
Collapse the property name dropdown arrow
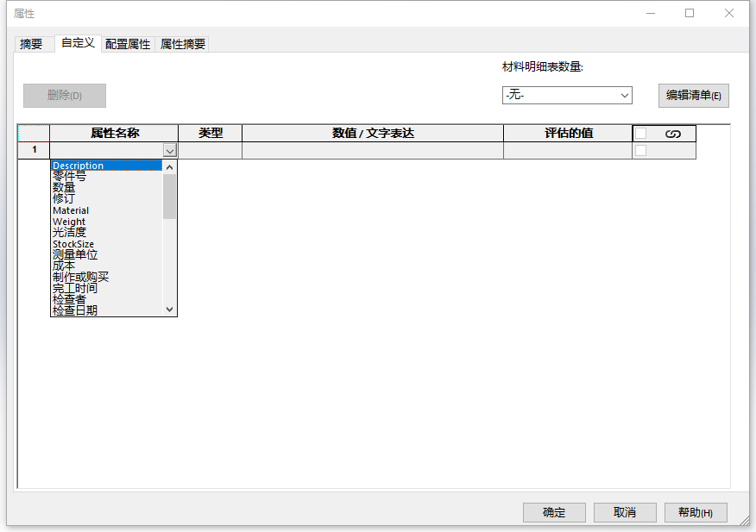click(x=170, y=151)
